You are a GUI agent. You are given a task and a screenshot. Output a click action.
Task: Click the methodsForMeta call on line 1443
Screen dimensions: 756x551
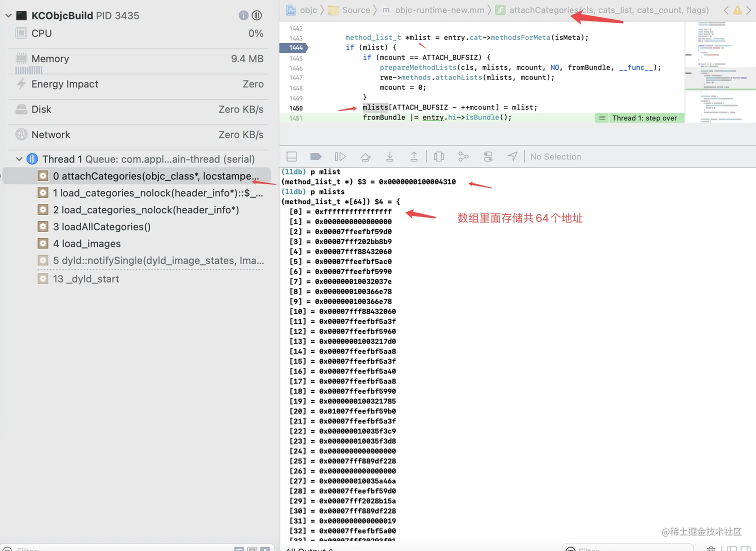520,37
